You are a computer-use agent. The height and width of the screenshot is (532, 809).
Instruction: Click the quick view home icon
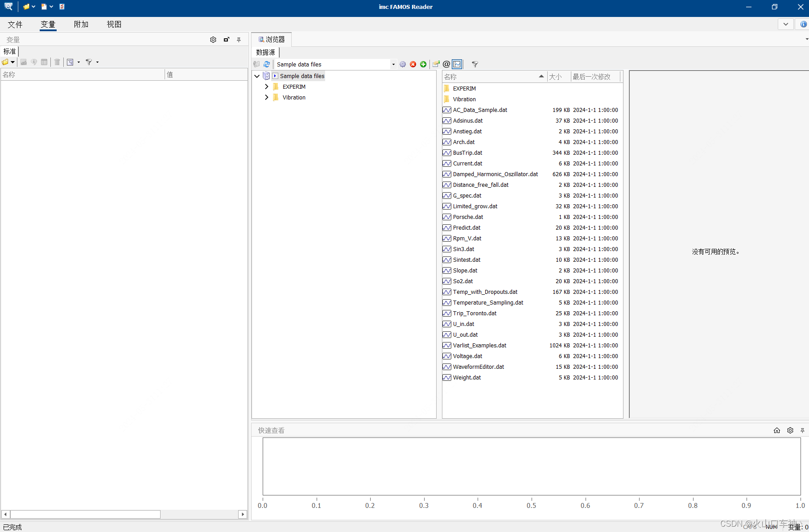[777, 430]
